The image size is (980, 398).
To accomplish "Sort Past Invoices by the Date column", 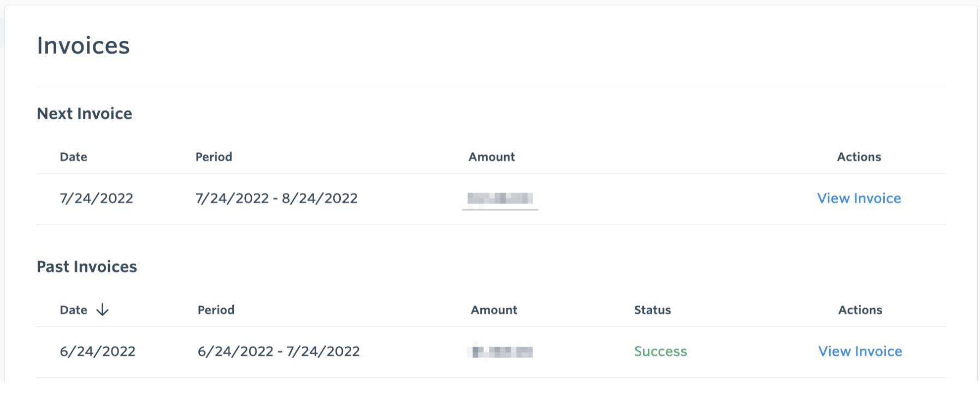I will (73, 310).
